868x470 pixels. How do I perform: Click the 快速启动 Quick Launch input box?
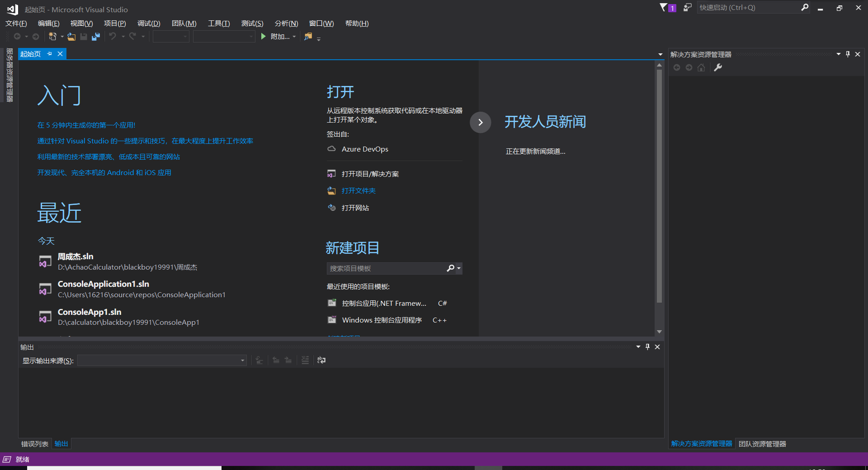(x=748, y=7)
